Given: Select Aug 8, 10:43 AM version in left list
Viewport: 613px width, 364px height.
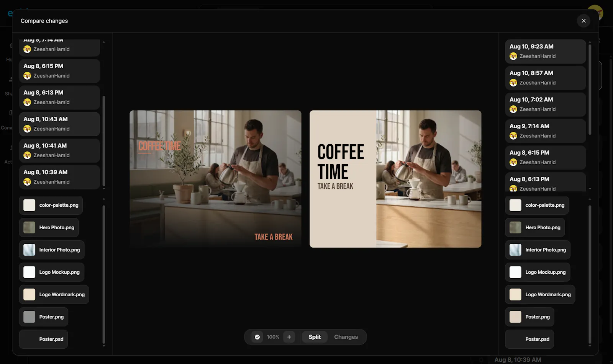Looking at the screenshot, I should (59, 124).
